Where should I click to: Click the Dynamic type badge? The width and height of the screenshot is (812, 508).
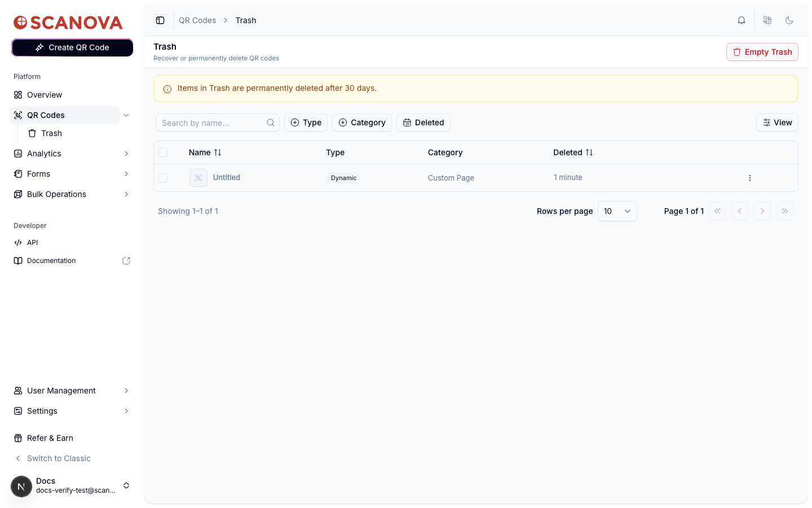(x=344, y=178)
